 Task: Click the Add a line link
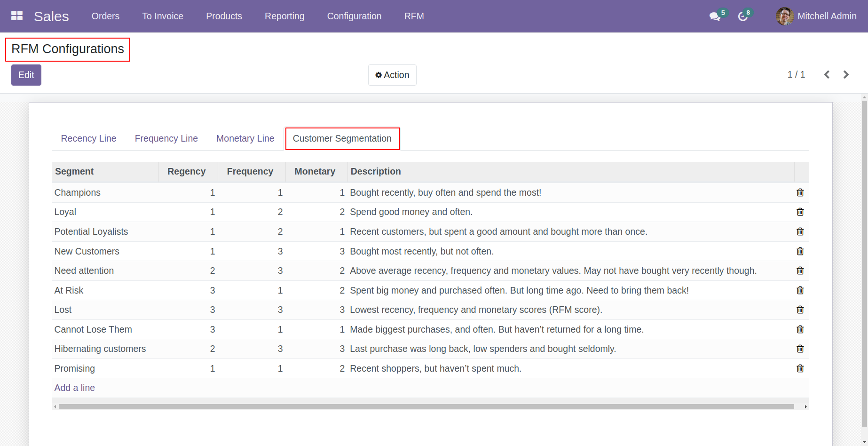[x=74, y=388]
